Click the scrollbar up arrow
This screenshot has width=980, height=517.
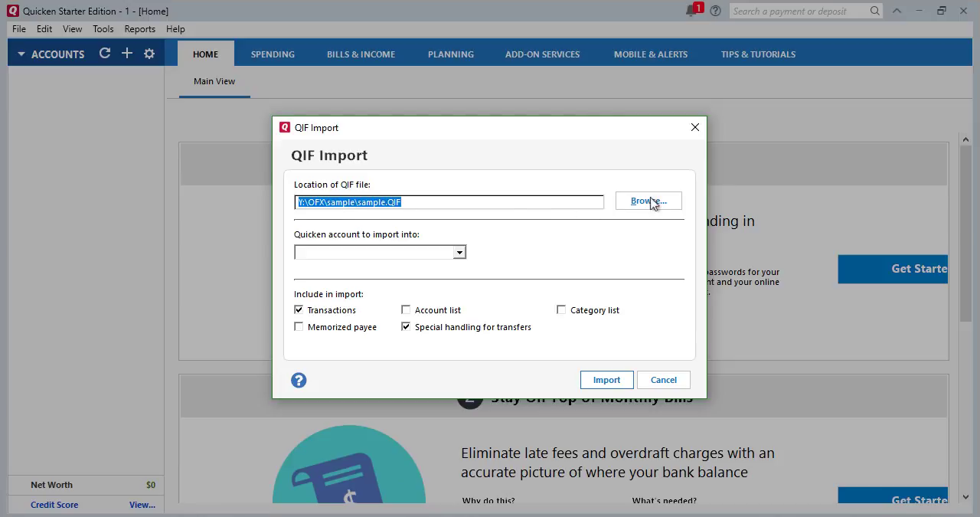point(965,139)
